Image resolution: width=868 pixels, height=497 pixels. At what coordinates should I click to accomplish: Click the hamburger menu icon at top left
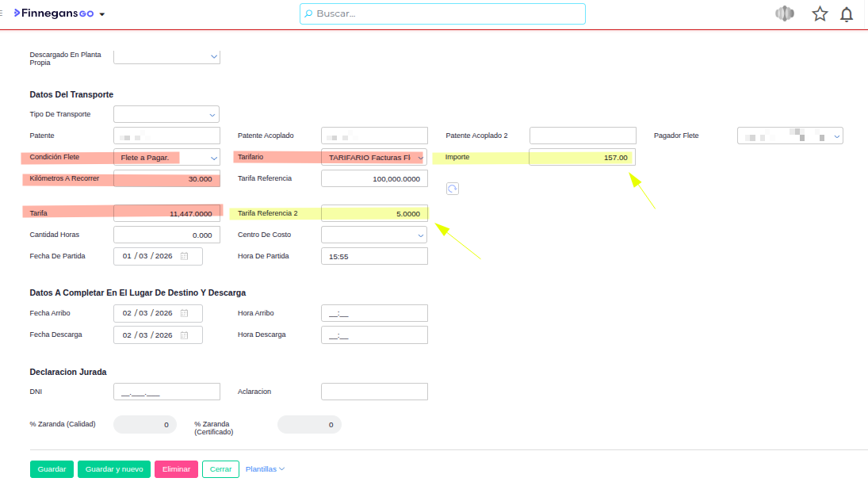pos(2,14)
